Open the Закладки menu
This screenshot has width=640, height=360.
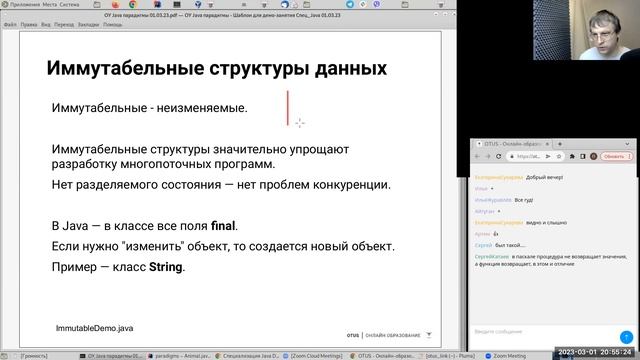click(89, 24)
